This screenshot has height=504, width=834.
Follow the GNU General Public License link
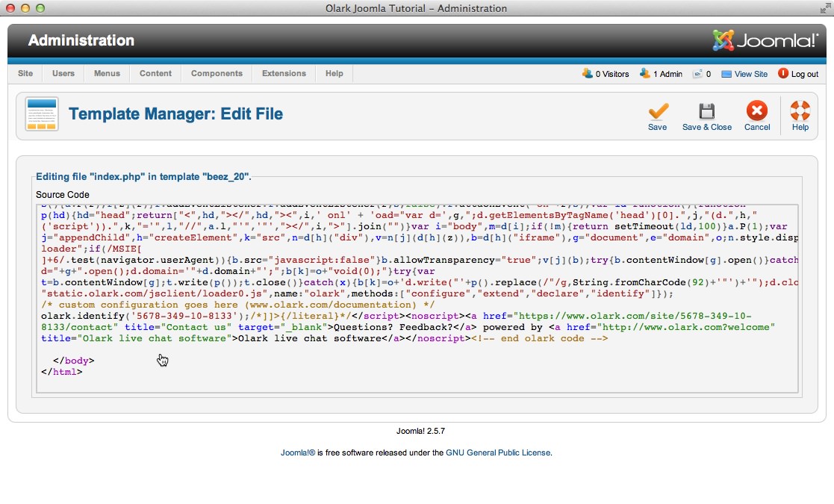tap(499, 452)
